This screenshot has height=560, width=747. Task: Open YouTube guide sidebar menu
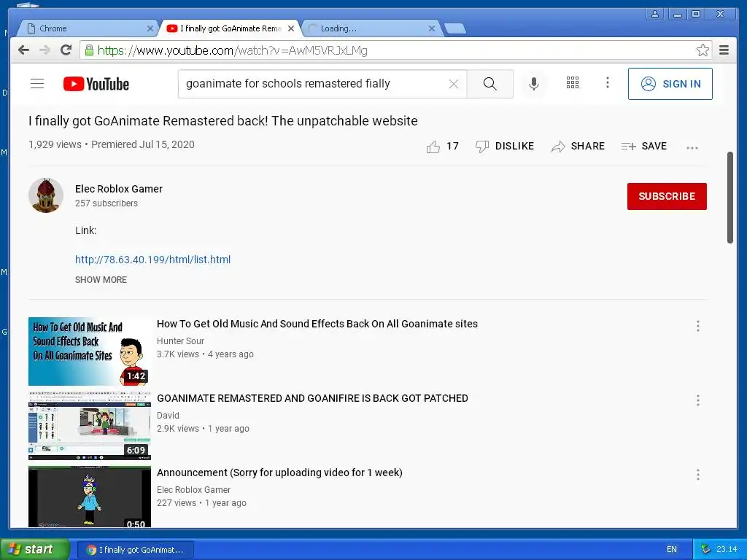[37, 84]
